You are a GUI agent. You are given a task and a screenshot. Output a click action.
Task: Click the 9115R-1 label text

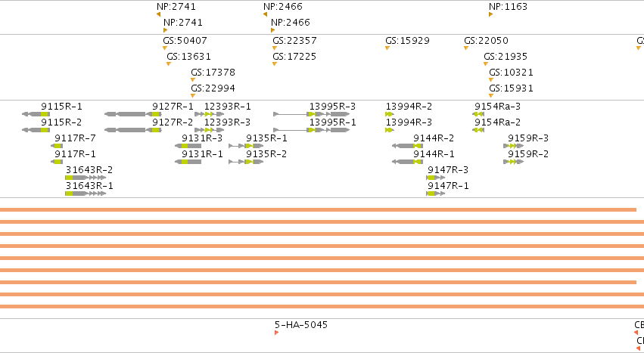click(x=61, y=107)
